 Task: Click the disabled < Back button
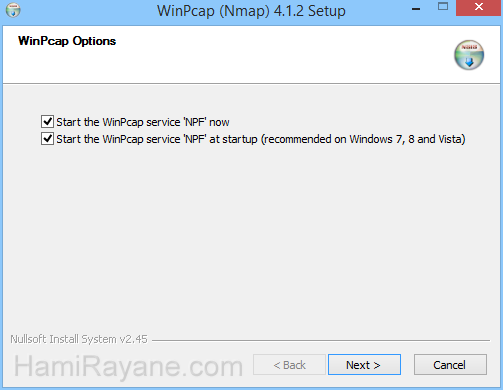click(x=289, y=365)
